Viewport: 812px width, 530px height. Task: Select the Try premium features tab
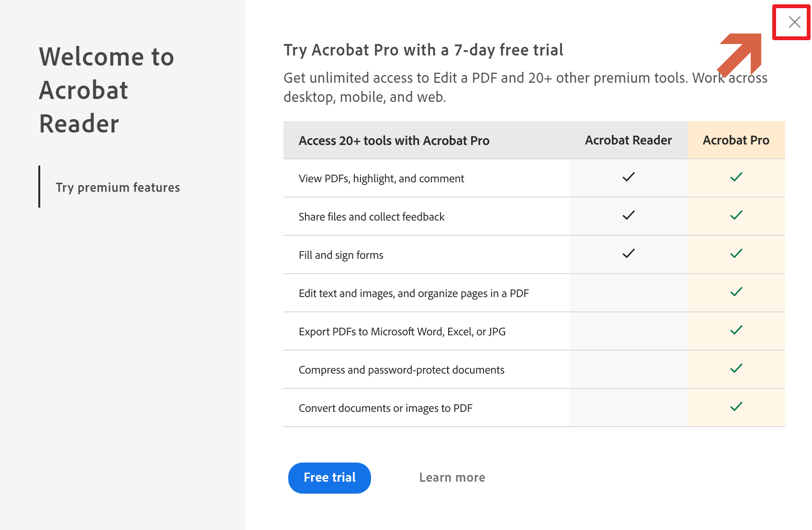tap(118, 187)
